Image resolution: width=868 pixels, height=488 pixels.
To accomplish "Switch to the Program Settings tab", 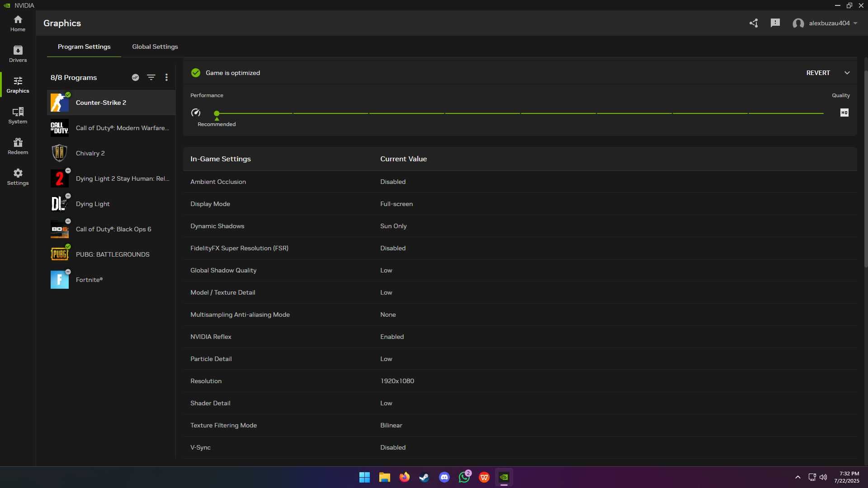I will click(84, 47).
